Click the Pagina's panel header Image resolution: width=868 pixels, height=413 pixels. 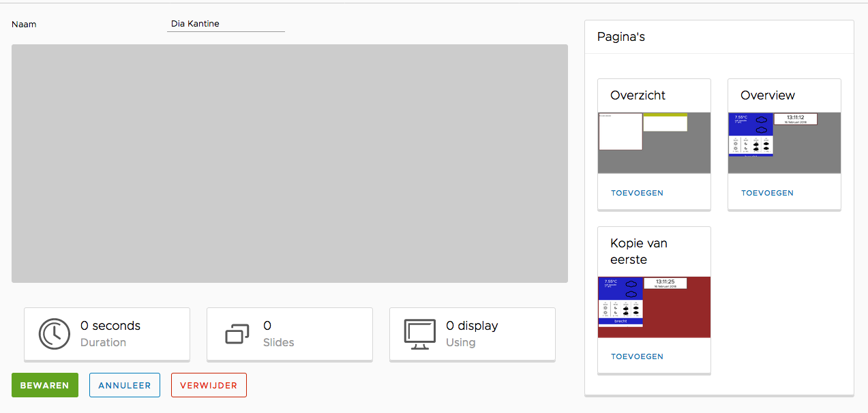[x=621, y=37]
